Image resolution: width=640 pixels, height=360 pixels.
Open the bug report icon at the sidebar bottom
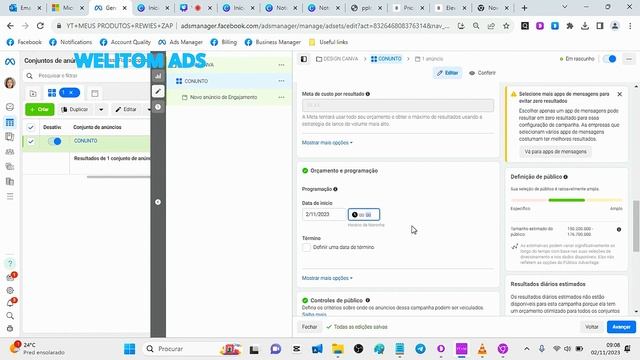(10, 329)
